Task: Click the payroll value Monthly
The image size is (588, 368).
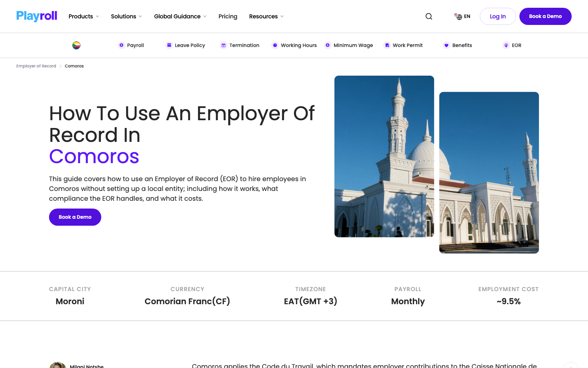Action: point(408,301)
